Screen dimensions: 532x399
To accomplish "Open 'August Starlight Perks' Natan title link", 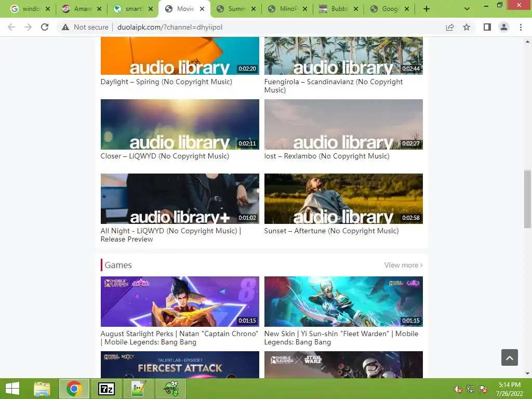I will (179, 338).
